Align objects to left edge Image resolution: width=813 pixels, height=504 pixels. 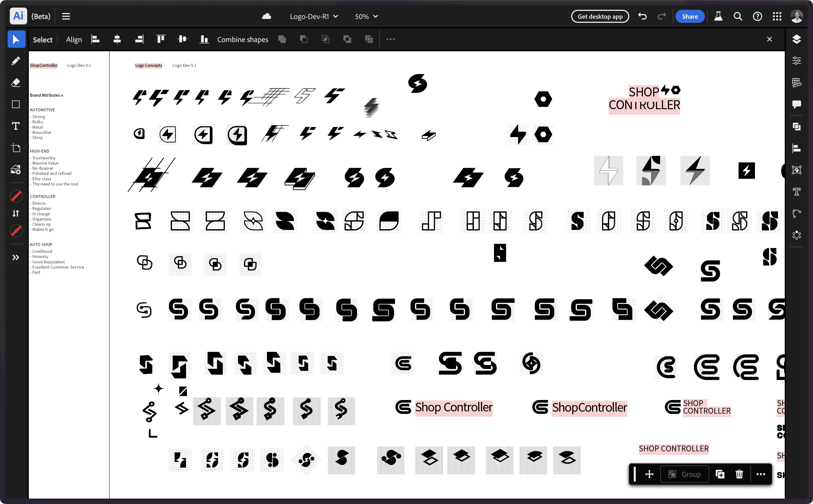click(x=95, y=39)
